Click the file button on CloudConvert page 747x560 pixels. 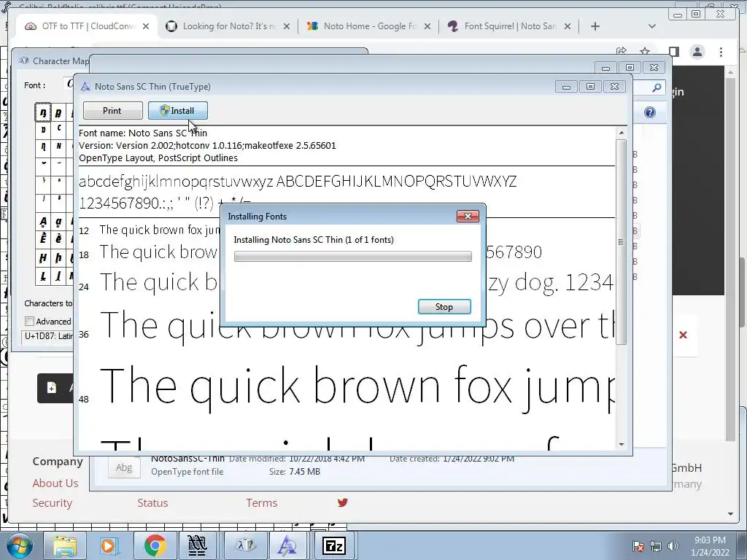tap(55, 388)
